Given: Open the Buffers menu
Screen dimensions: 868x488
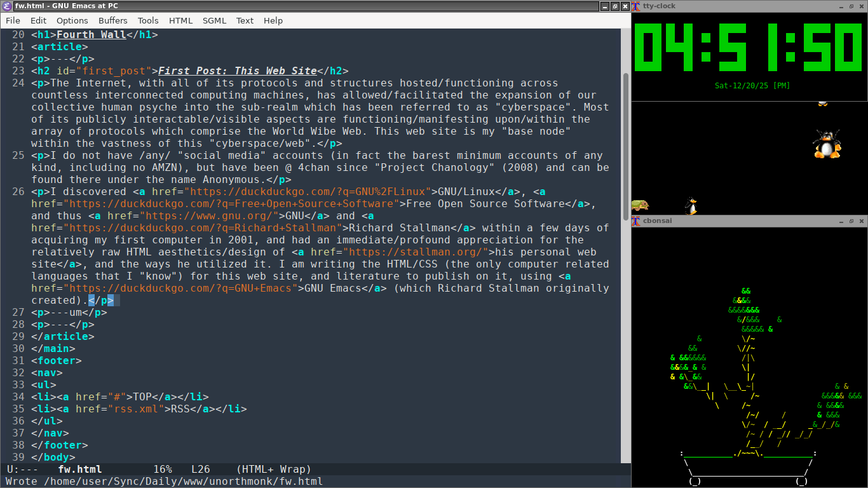Looking at the screenshot, I should [x=113, y=20].
